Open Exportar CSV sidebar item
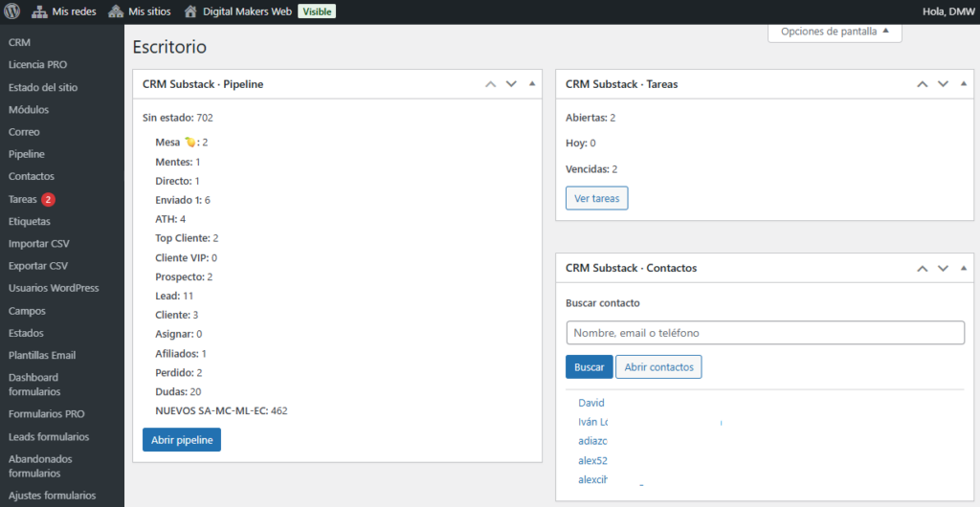 38,265
